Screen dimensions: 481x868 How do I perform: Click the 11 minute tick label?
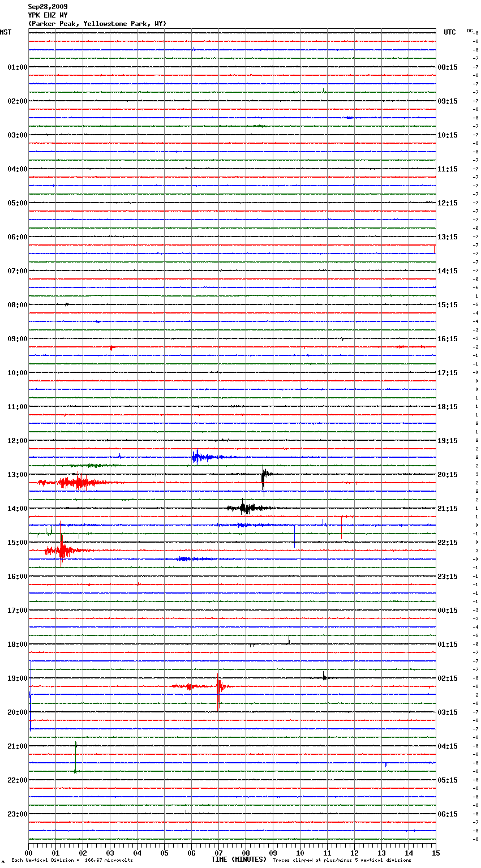327,853
